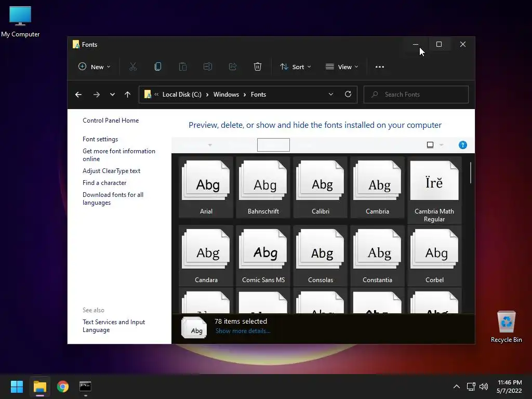The image size is (532, 399).
Task: Expand the Local Disk (C:) breadcrumb arrow
Action: 207,95
